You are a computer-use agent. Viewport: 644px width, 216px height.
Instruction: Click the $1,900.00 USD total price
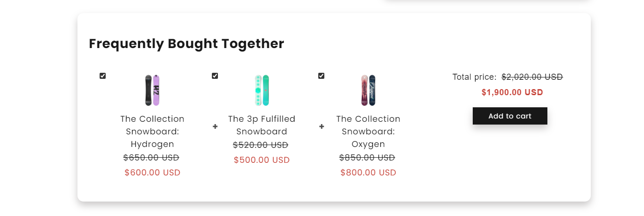512,92
